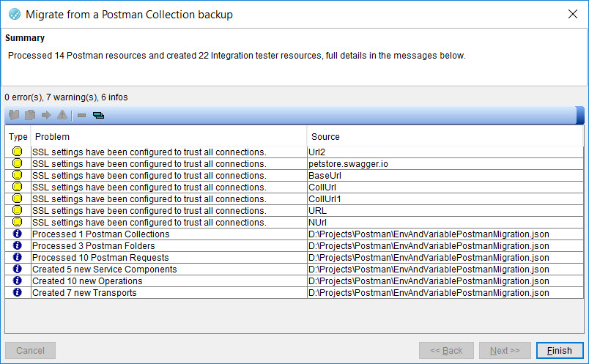Click the grey arrow go-to icon
This screenshot has height=364, width=589.
[x=46, y=115]
